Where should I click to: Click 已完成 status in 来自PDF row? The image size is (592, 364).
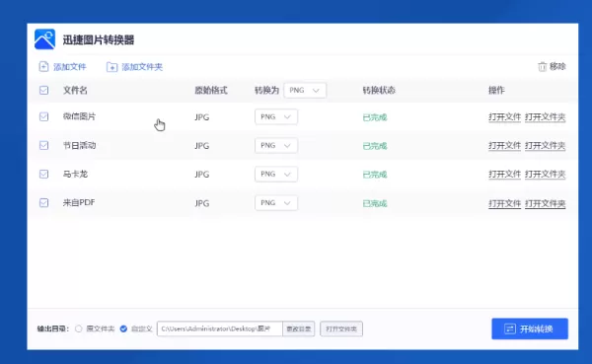(375, 204)
